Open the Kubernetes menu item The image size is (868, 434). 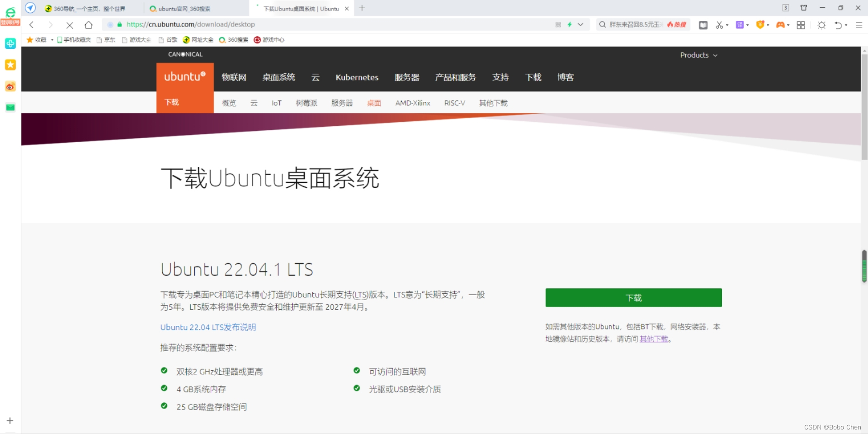(x=357, y=77)
